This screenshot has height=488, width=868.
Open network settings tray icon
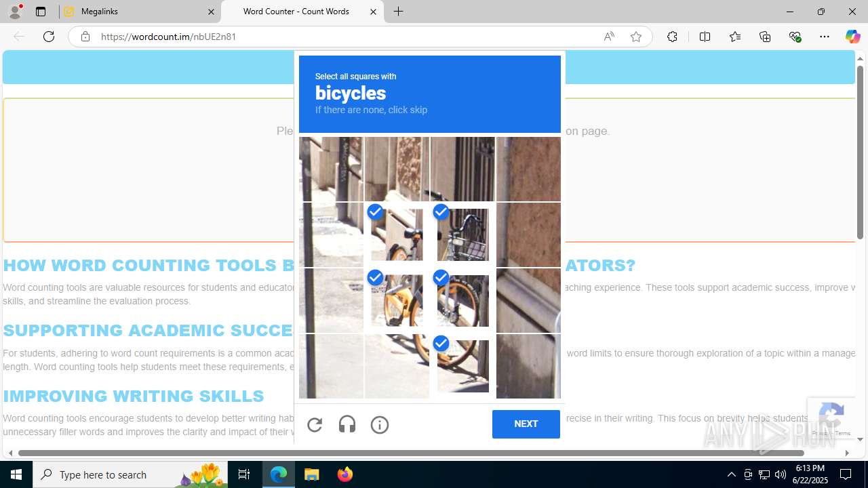(x=764, y=474)
